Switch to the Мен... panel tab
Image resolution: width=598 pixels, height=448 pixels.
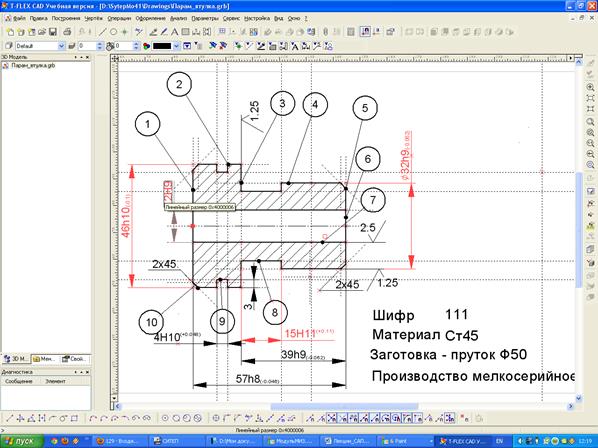click(45, 359)
